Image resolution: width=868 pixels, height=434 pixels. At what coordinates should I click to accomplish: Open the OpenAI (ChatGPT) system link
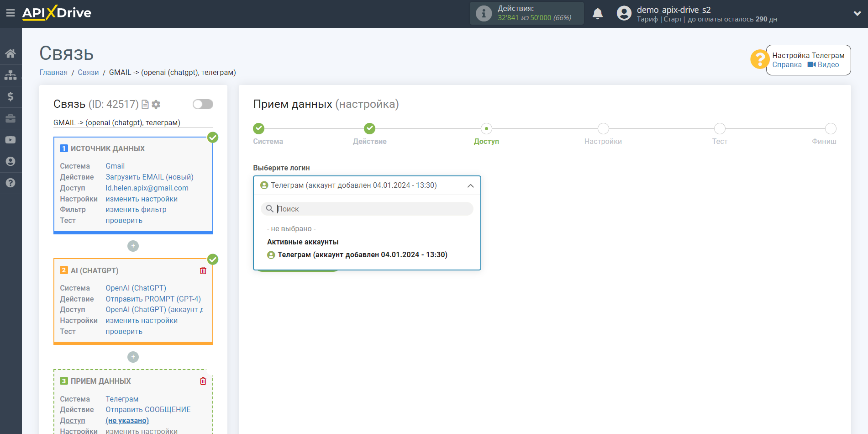click(136, 288)
